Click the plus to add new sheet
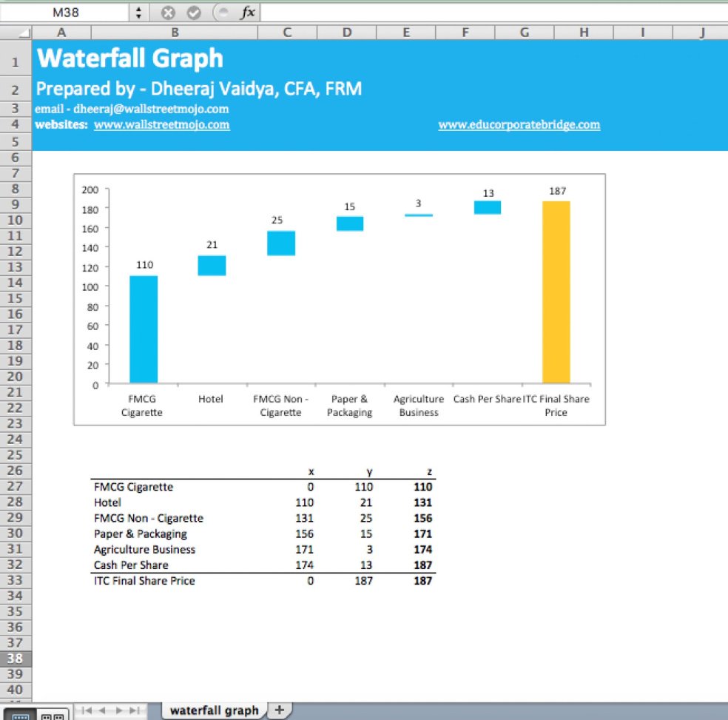This screenshot has height=720, width=728. click(279, 709)
